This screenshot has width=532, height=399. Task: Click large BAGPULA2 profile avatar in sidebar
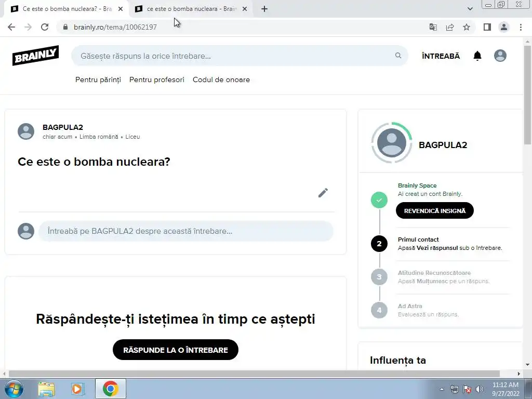(x=392, y=142)
